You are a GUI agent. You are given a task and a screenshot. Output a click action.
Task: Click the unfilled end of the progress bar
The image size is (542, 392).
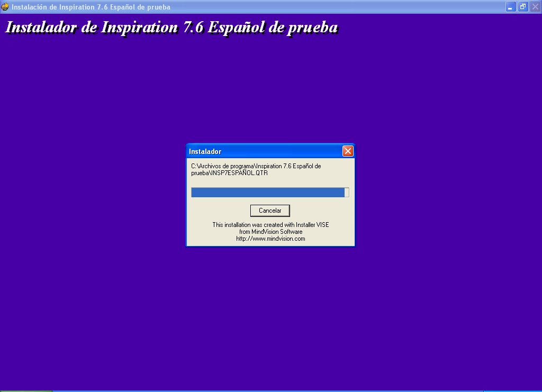click(x=347, y=192)
